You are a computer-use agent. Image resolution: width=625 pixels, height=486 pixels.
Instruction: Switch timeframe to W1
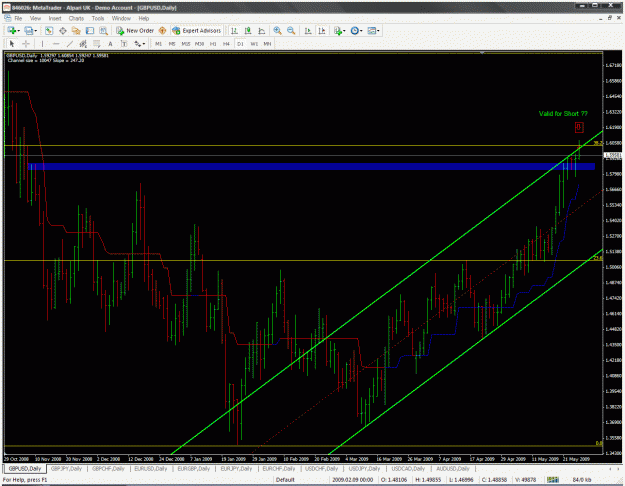tap(254, 44)
